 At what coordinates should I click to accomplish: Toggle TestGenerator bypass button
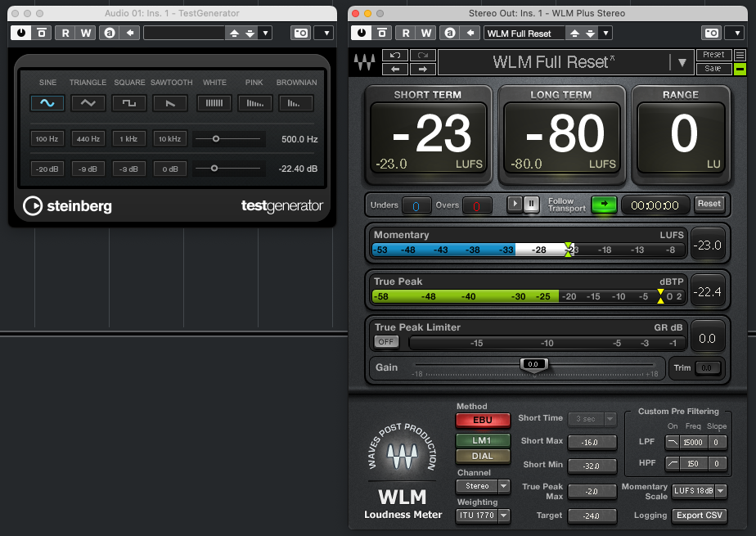point(42,33)
